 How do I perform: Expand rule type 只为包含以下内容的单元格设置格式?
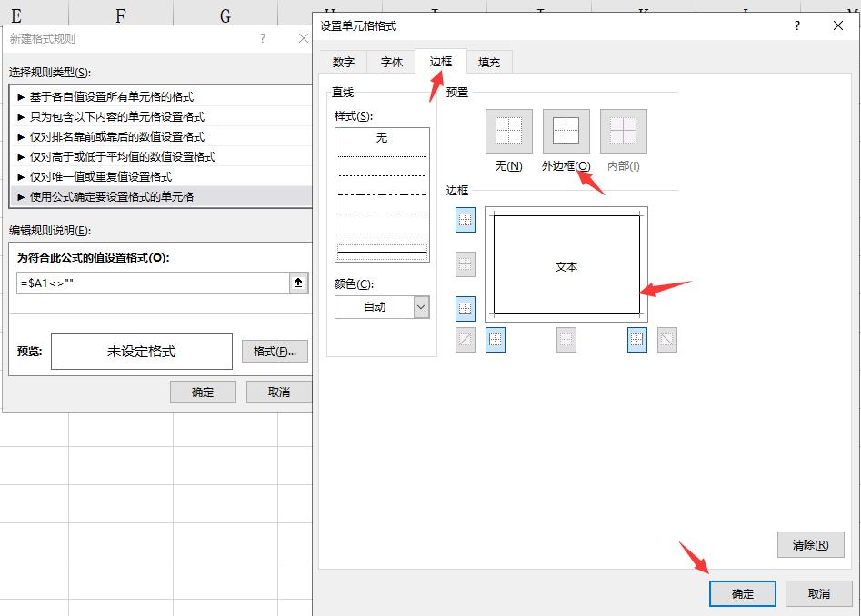(x=118, y=116)
